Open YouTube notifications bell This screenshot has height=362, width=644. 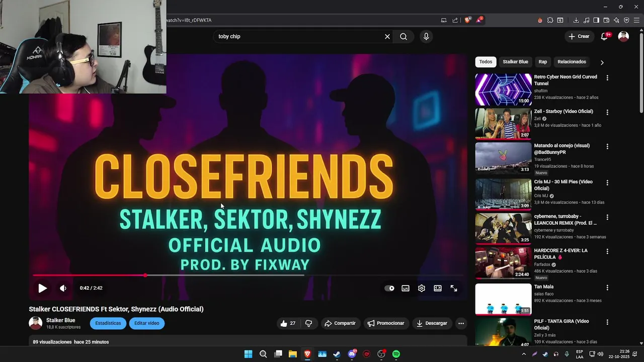[x=605, y=36]
